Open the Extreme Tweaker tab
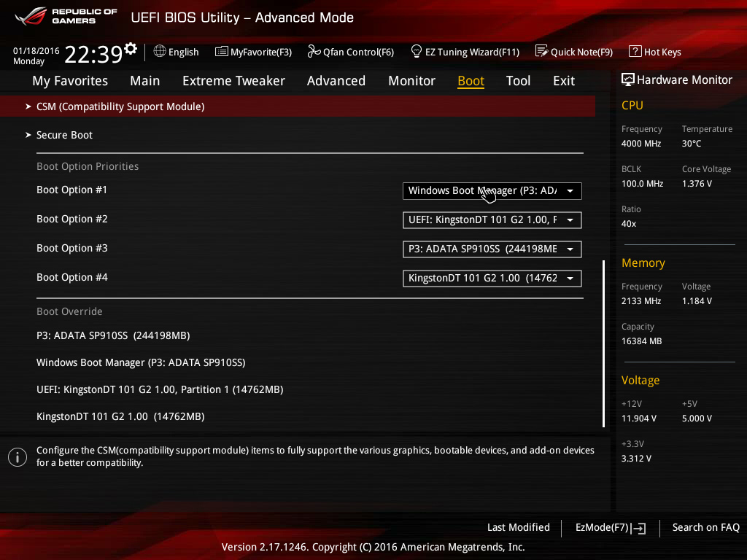 tap(233, 81)
